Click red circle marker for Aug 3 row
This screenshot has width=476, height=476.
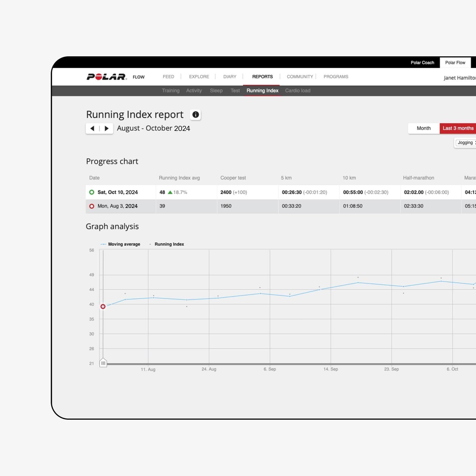click(x=92, y=206)
